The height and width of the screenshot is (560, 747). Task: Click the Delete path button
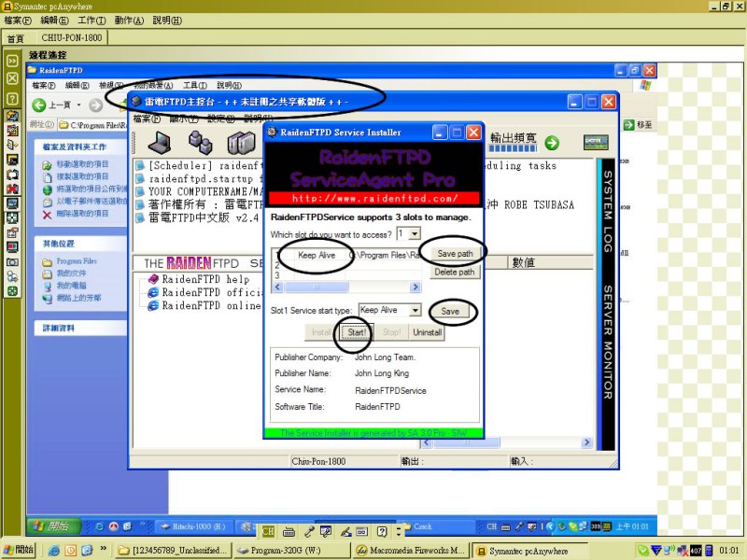(x=455, y=272)
